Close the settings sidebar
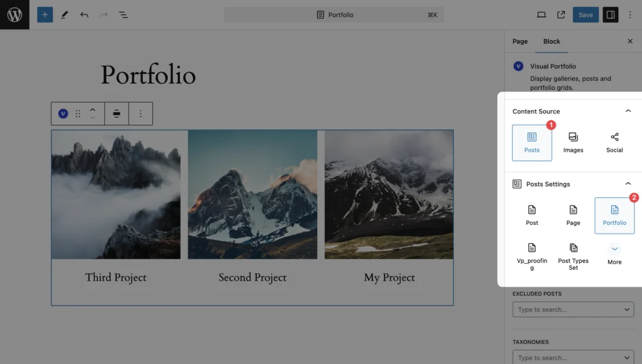 (x=630, y=41)
